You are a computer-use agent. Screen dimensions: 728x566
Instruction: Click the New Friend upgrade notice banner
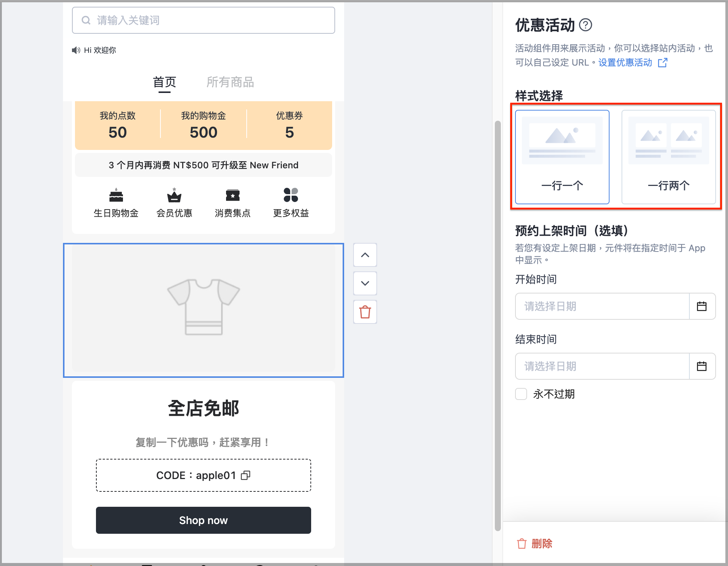coord(204,165)
